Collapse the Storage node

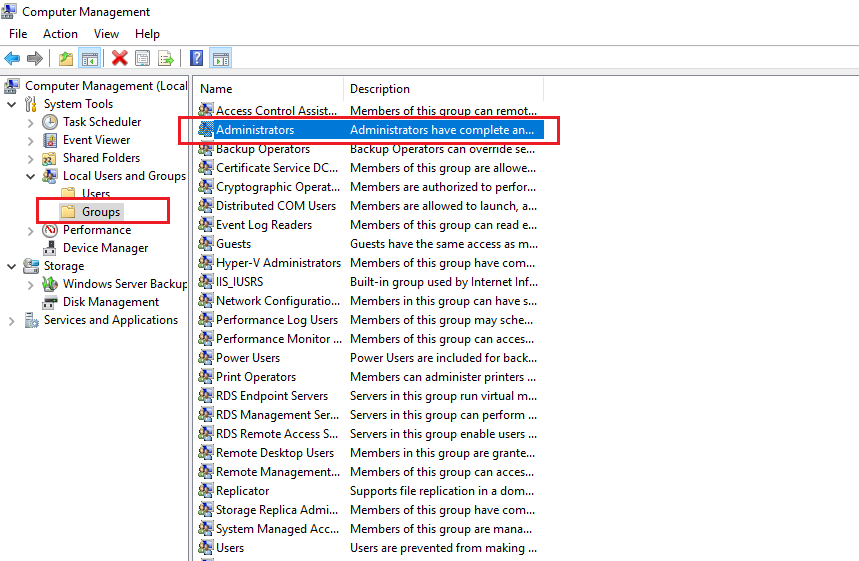point(12,266)
